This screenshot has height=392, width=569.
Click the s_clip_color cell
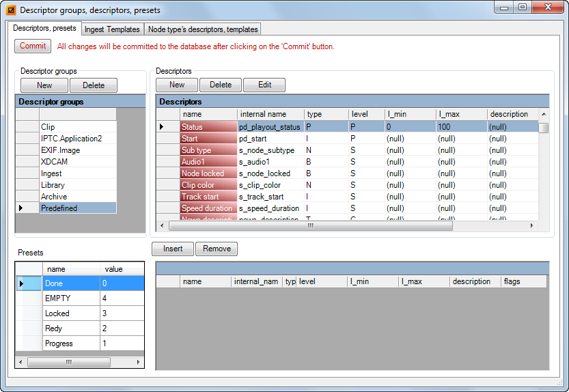pyautogui.click(x=270, y=185)
